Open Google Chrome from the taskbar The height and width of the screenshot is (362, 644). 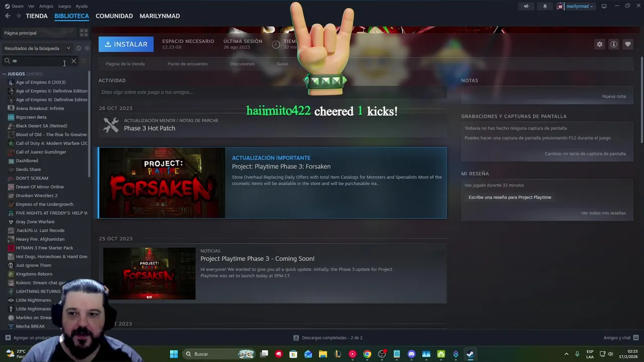pos(367,354)
